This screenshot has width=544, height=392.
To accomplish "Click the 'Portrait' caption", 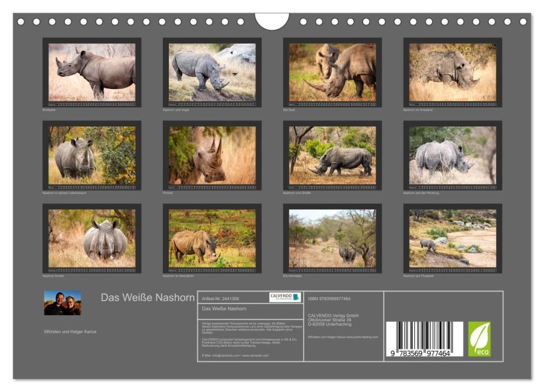I will 168,193.
